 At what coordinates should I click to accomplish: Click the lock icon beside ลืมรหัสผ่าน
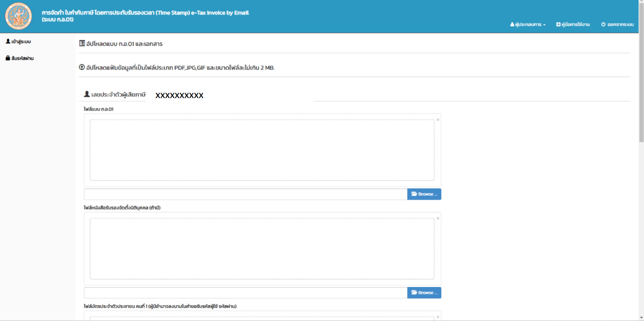coord(8,58)
